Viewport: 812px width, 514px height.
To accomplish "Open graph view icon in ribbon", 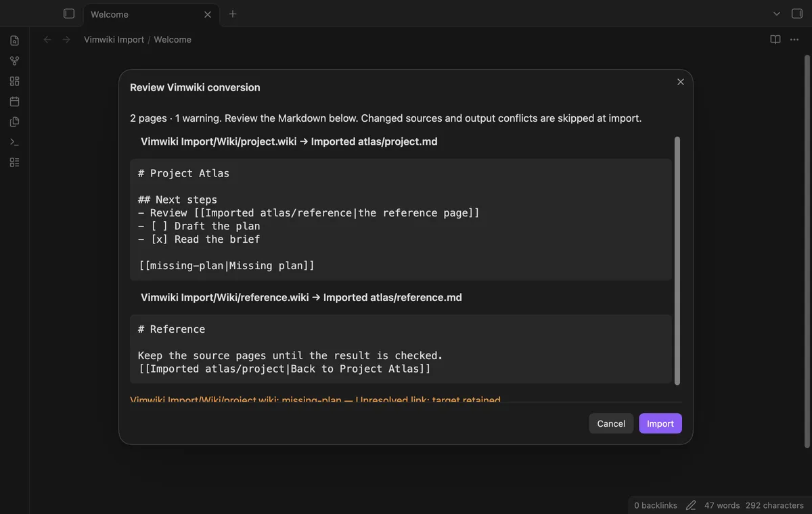I will click(x=14, y=61).
